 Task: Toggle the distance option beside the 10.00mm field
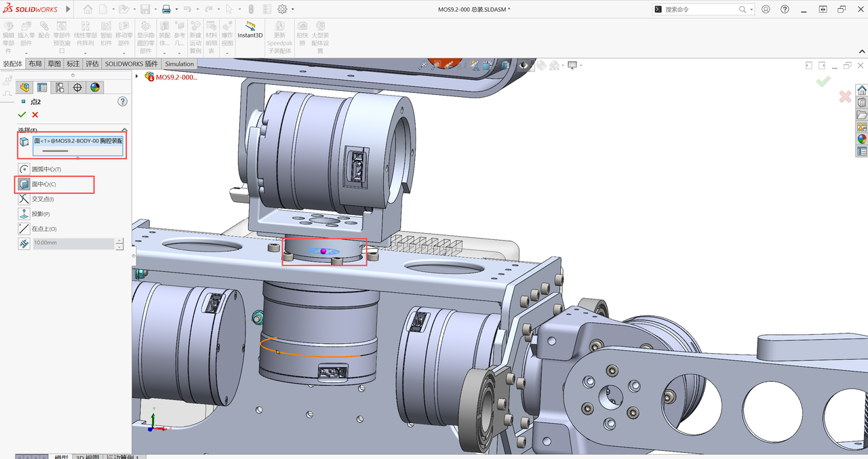(24, 243)
